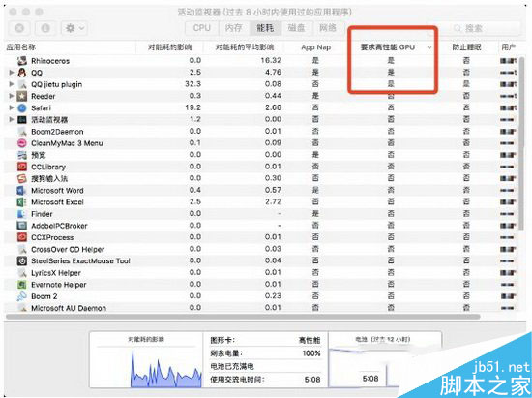Expand the QQ process row
This screenshot has height=398, width=532.
click(x=12, y=73)
